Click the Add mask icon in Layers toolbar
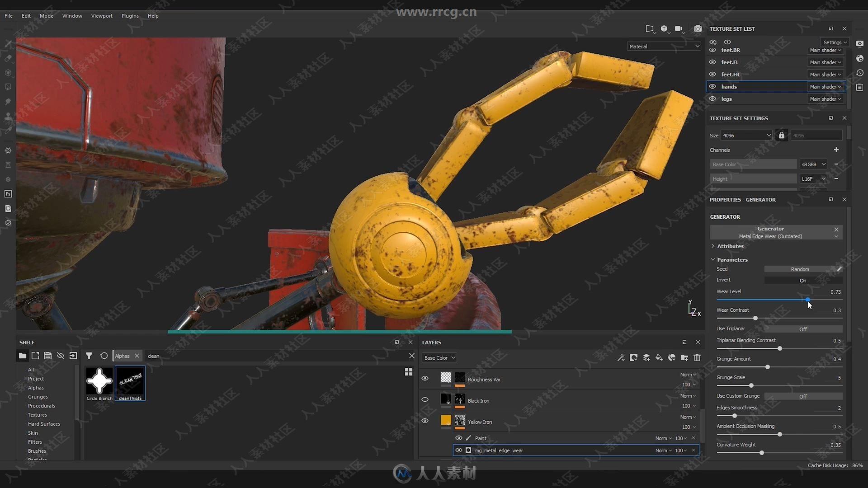The height and width of the screenshot is (488, 868). [x=634, y=357]
